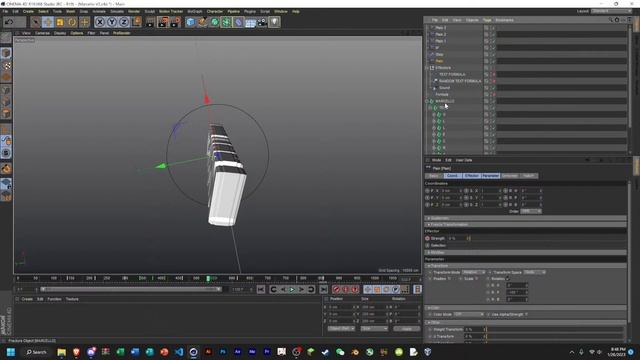Image resolution: width=640 pixels, height=360 pixels.
Task: Play the animation forwards
Action: (292, 289)
